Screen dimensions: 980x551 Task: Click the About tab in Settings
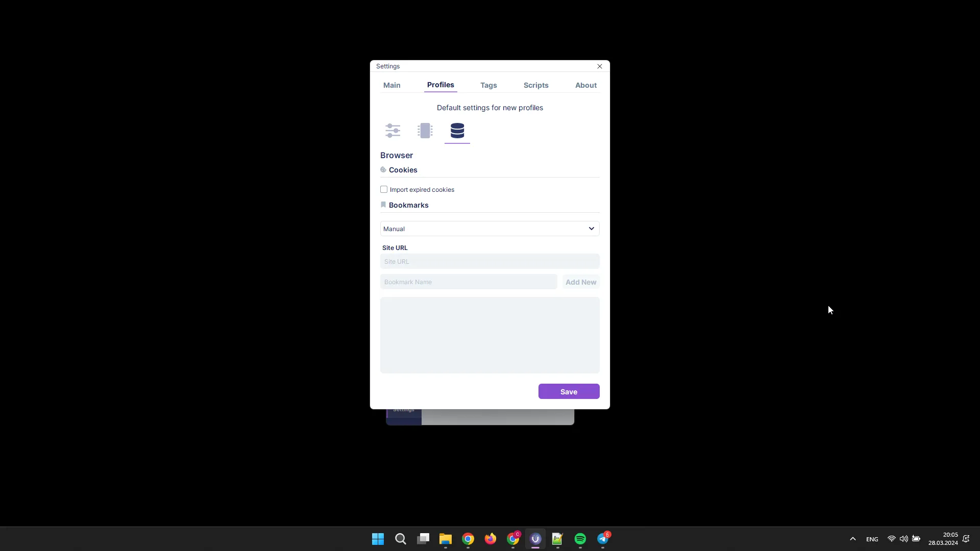[x=585, y=85]
